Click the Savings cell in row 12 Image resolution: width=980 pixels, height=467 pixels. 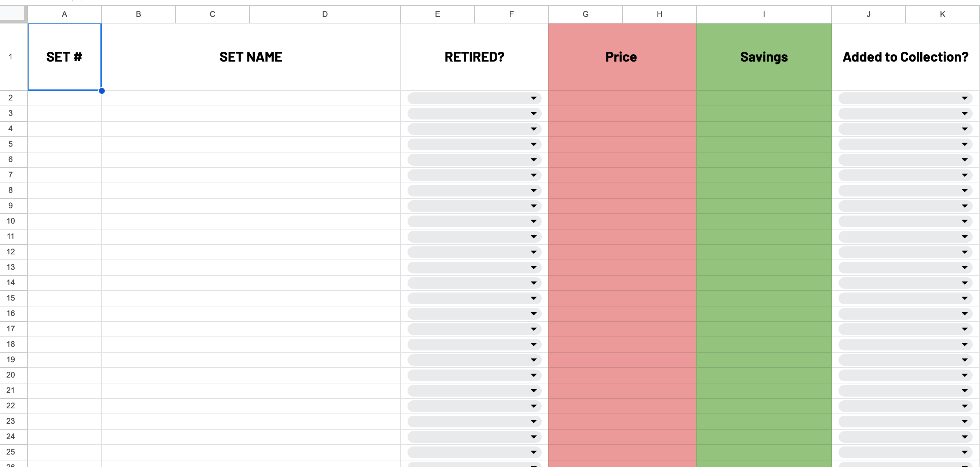click(763, 252)
